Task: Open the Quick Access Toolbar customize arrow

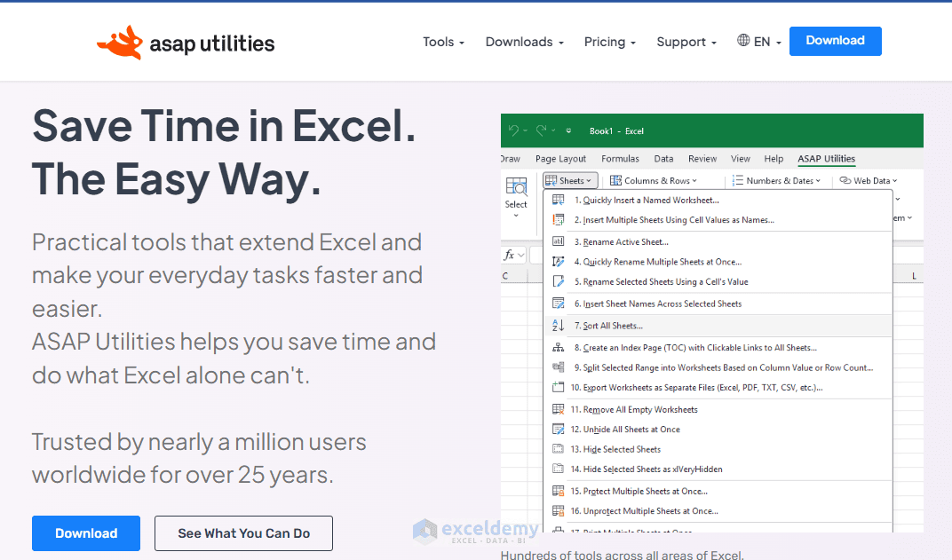Action: [x=568, y=130]
